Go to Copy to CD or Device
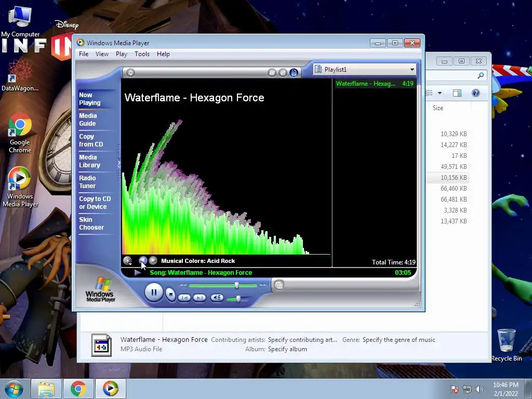This screenshot has width=532, height=399. click(x=96, y=203)
